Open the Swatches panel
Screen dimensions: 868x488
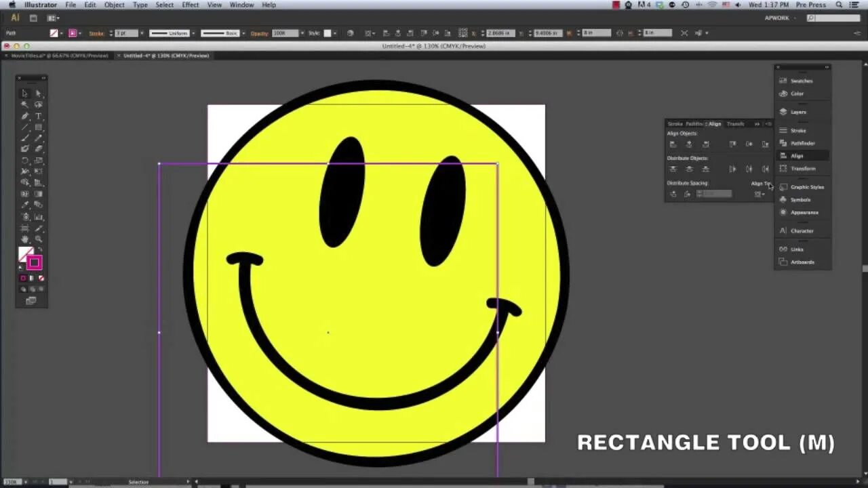click(x=803, y=81)
